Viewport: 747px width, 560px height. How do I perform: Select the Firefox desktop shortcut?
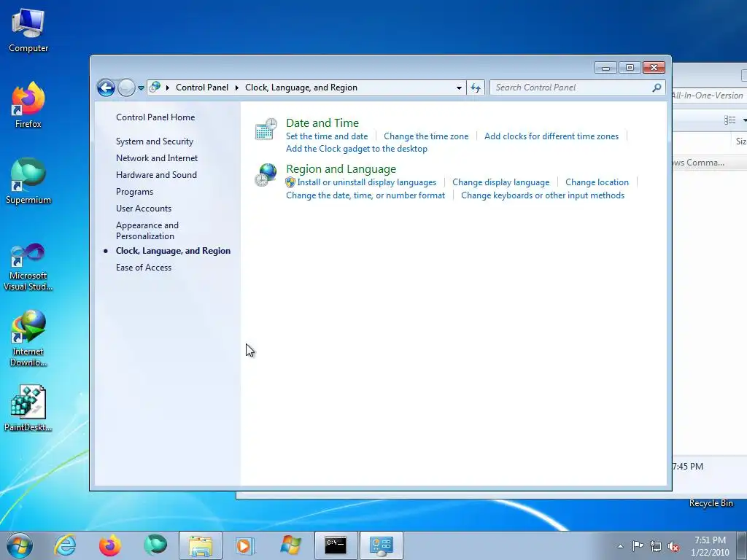tap(28, 105)
